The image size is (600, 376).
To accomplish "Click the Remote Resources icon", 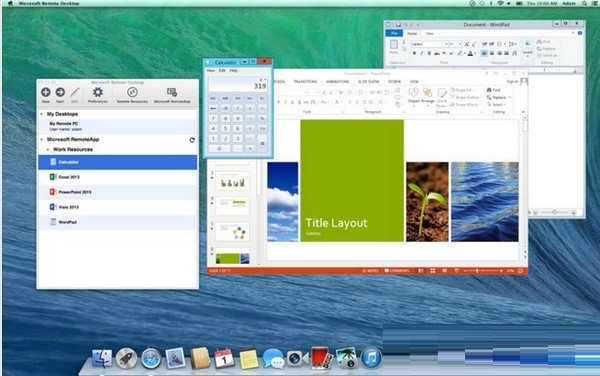I will click(132, 92).
